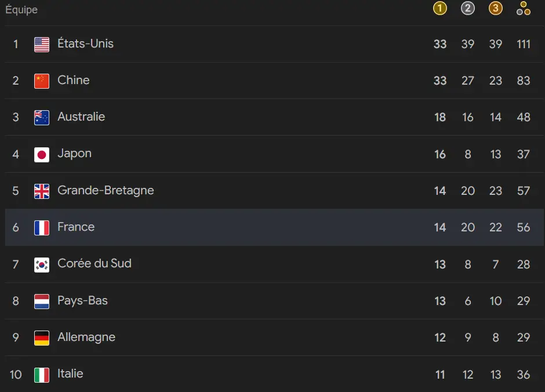Click the Great Britain flag icon
The height and width of the screenshot is (392, 545).
[42, 191]
